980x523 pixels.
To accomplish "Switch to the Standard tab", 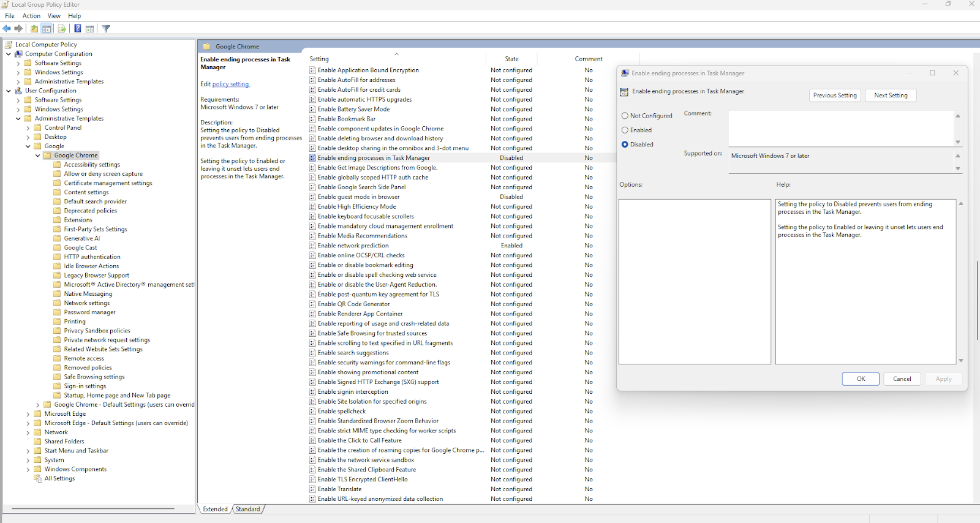I will [248, 509].
